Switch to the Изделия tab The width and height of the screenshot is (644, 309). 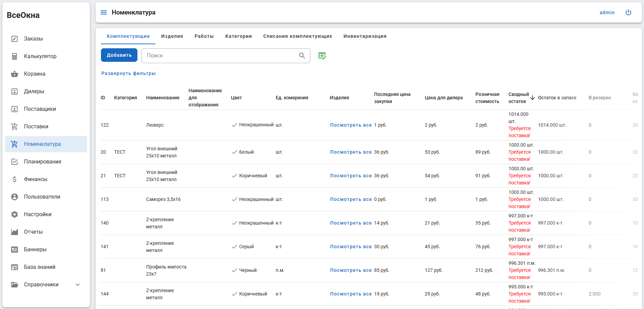click(172, 36)
